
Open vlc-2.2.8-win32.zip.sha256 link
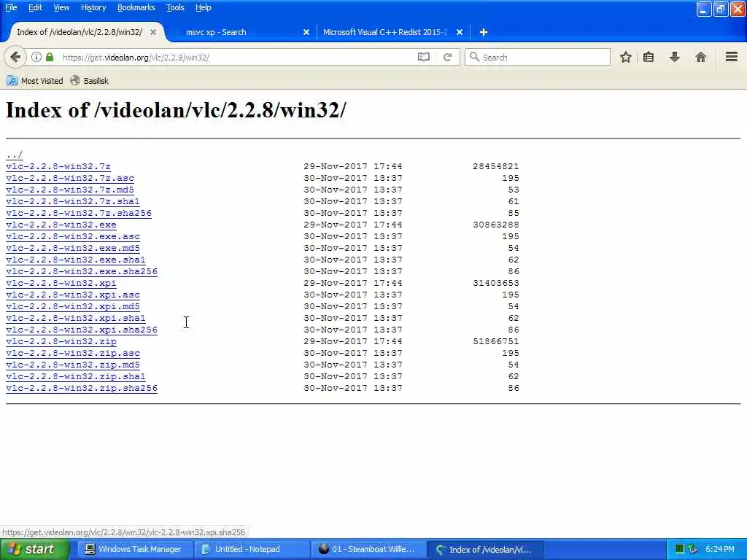tap(82, 388)
